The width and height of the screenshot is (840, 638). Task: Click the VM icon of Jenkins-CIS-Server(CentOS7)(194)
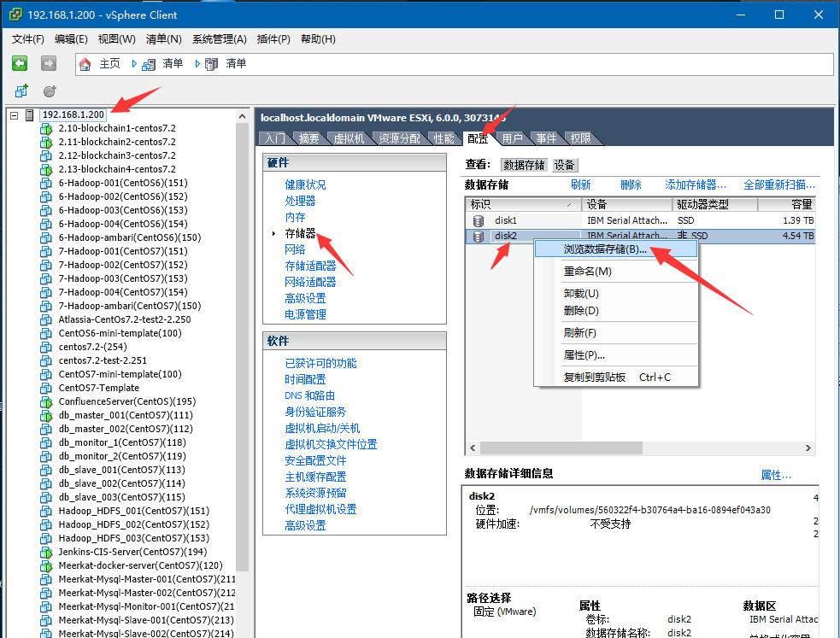[47, 552]
